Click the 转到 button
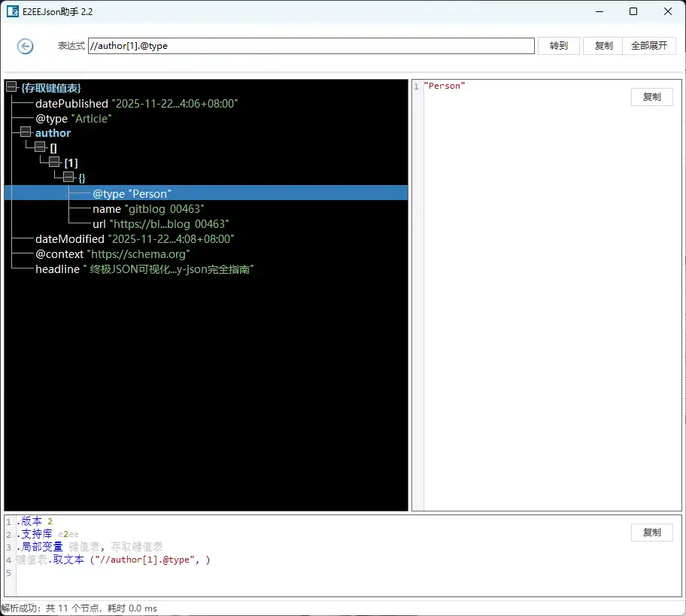Viewport: 686px width, 616px height. [558, 45]
